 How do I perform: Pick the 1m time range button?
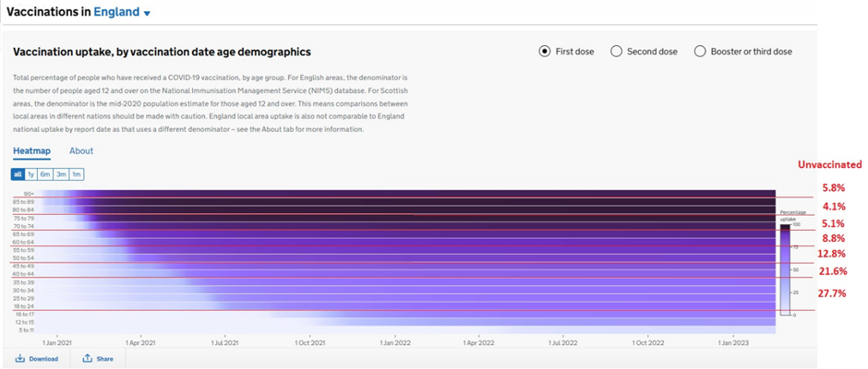(77, 174)
